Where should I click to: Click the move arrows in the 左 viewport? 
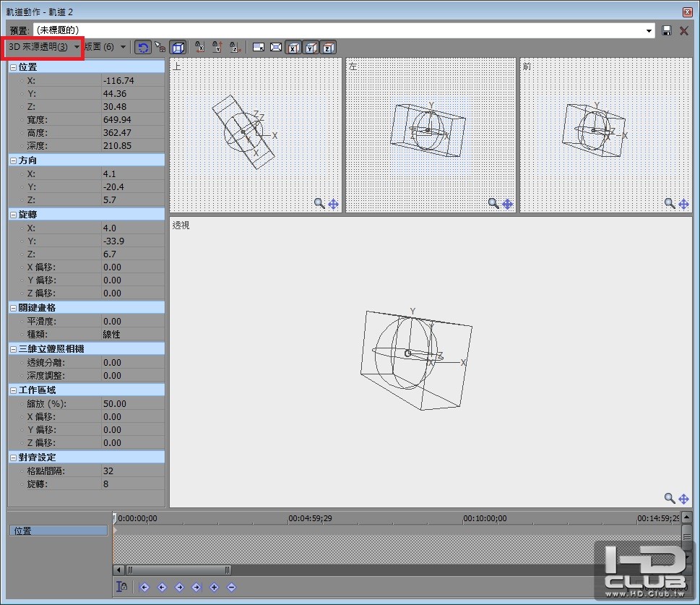click(508, 205)
